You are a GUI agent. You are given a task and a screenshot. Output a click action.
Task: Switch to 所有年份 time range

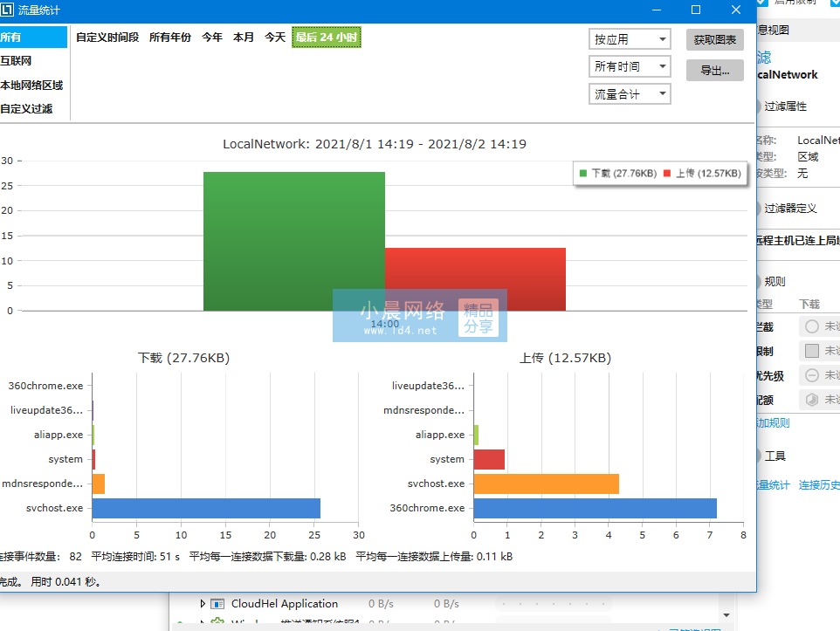click(x=169, y=37)
